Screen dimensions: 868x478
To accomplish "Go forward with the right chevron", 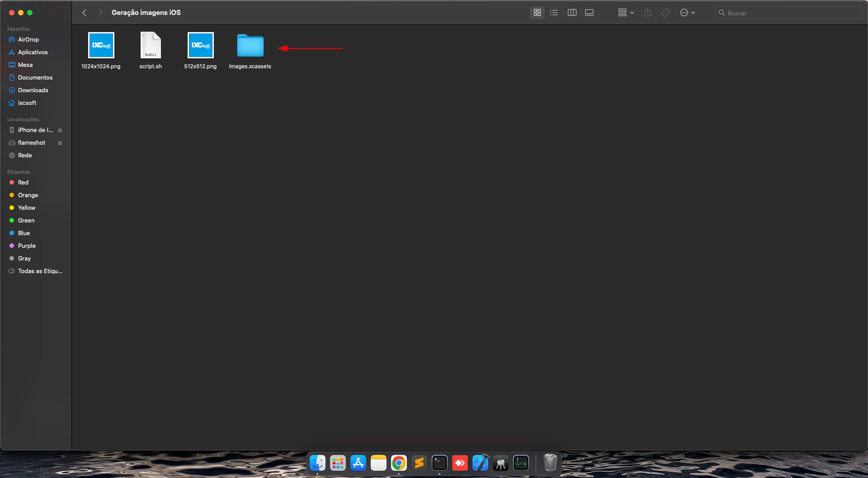I will point(100,13).
